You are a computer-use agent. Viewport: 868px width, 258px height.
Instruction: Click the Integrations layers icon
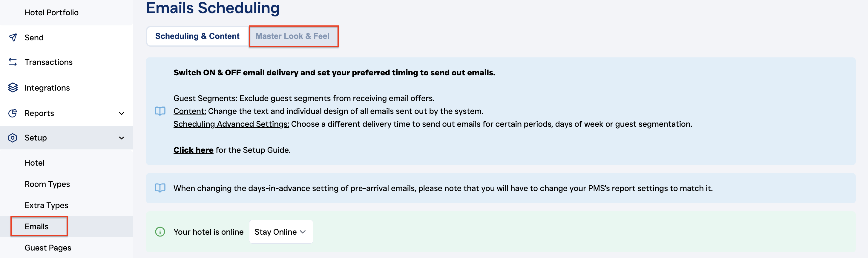(x=13, y=88)
